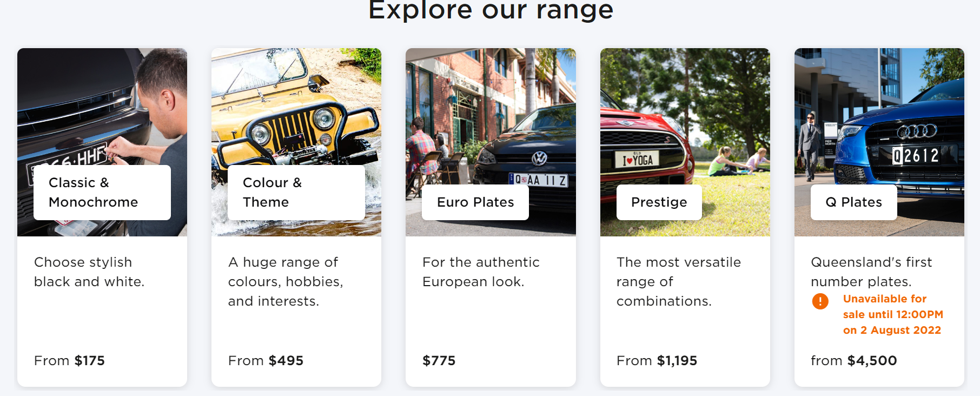This screenshot has width=980, height=396.
Task: Select the Prestige label
Action: tap(659, 202)
